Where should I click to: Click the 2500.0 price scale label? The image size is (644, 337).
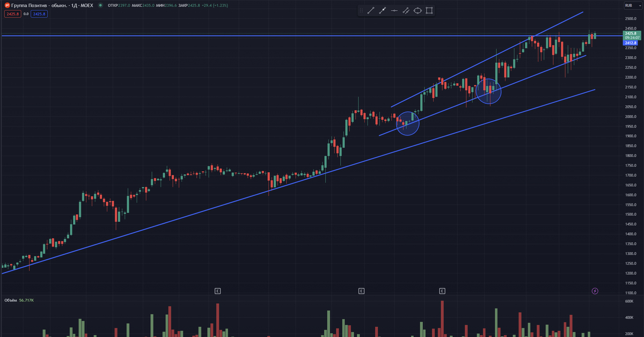[x=631, y=19]
